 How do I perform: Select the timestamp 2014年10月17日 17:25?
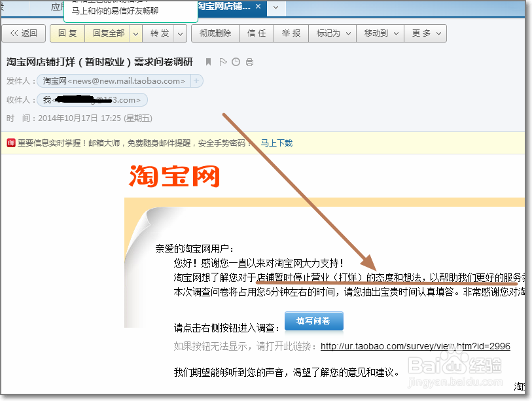pyautogui.click(x=79, y=118)
